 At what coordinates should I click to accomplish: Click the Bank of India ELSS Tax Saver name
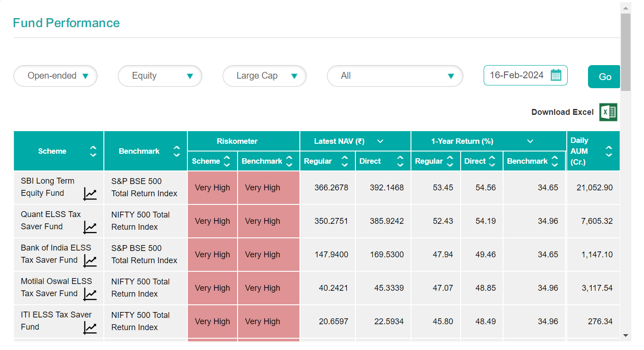coord(56,254)
